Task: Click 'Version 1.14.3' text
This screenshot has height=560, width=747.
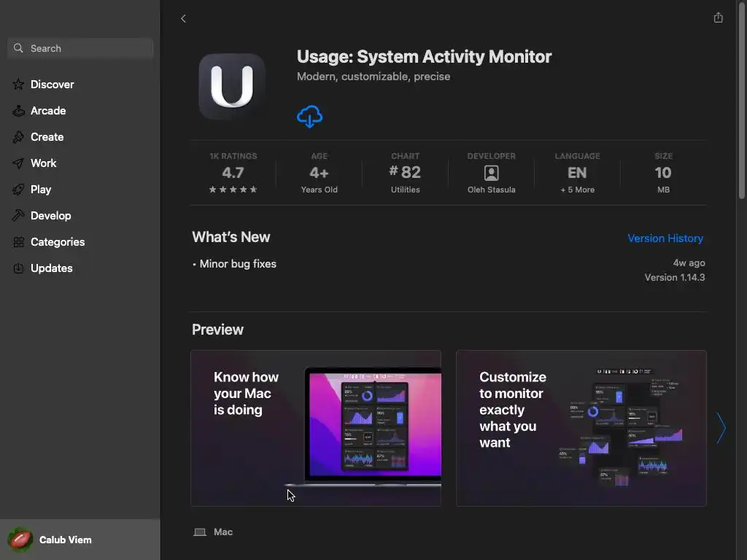Action: (675, 277)
